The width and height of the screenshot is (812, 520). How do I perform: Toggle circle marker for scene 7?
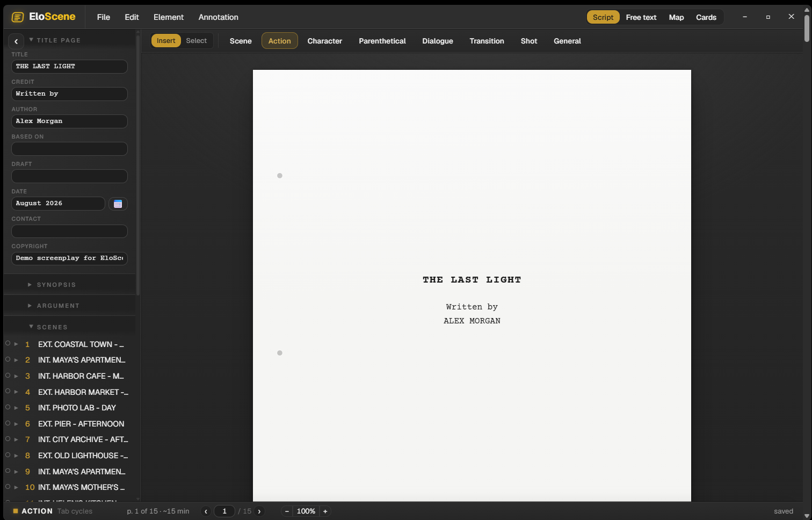(x=8, y=439)
